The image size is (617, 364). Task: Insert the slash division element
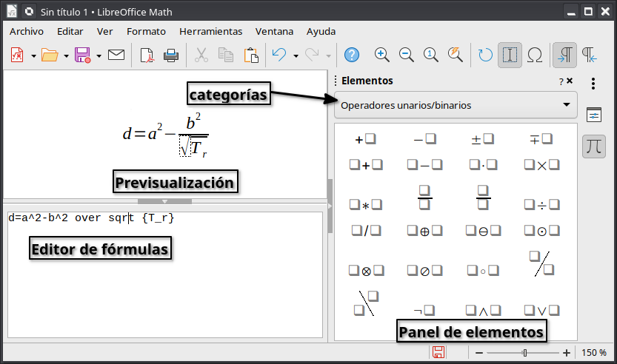[366, 231]
